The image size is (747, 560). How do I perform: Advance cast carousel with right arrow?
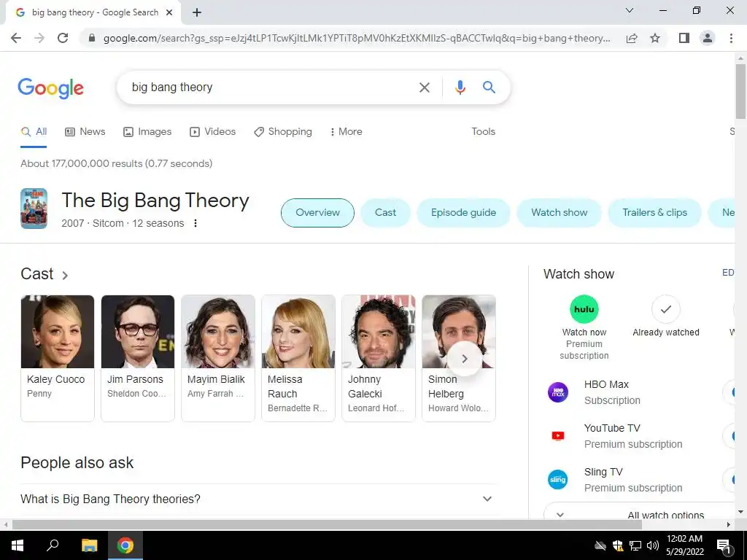click(x=465, y=359)
